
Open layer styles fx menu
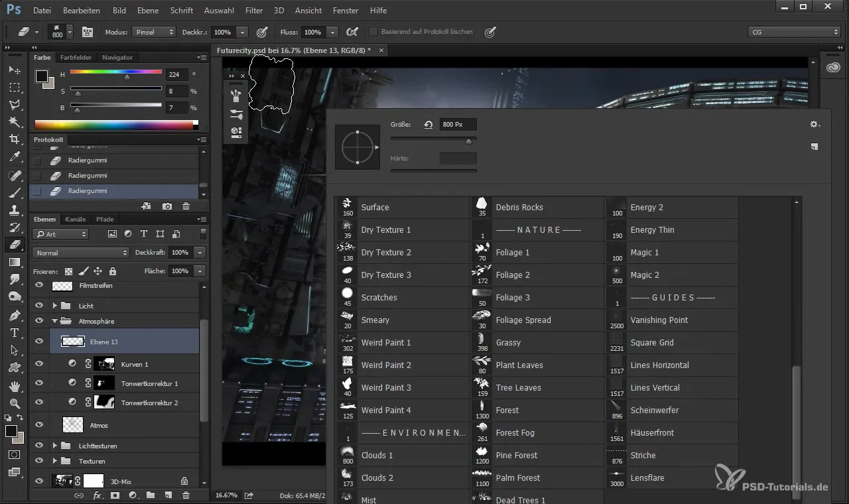click(x=97, y=495)
